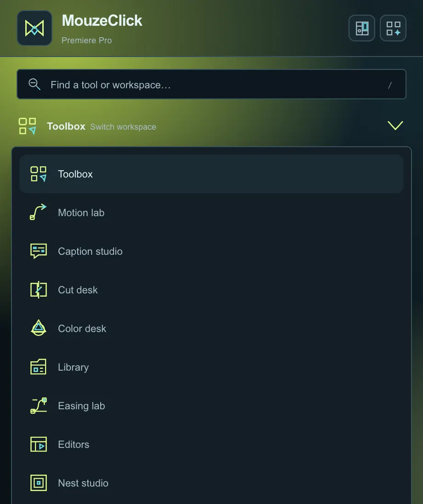This screenshot has width=423, height=504.
Task: Click the Color desk triangle icon
Action: click(x=39, y=328)
